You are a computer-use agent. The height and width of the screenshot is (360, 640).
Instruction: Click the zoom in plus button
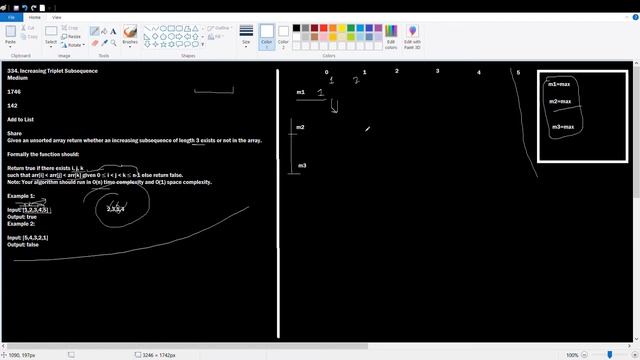point(635,355)
